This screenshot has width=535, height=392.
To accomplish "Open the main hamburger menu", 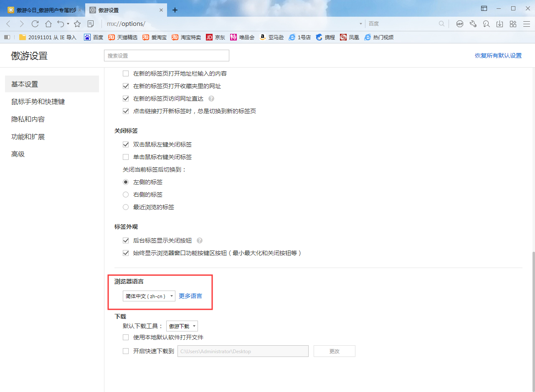I will coord(527,24).
